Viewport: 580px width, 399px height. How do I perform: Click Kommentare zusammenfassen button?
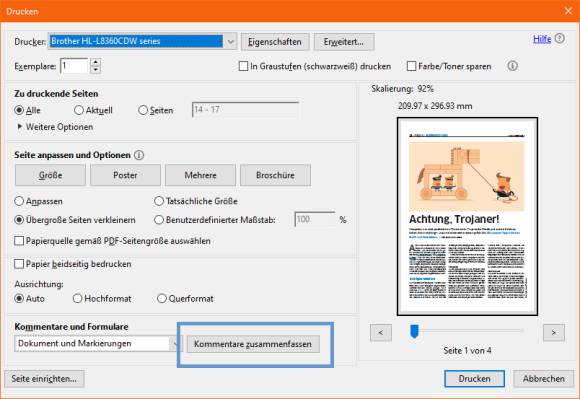[253, 344]
